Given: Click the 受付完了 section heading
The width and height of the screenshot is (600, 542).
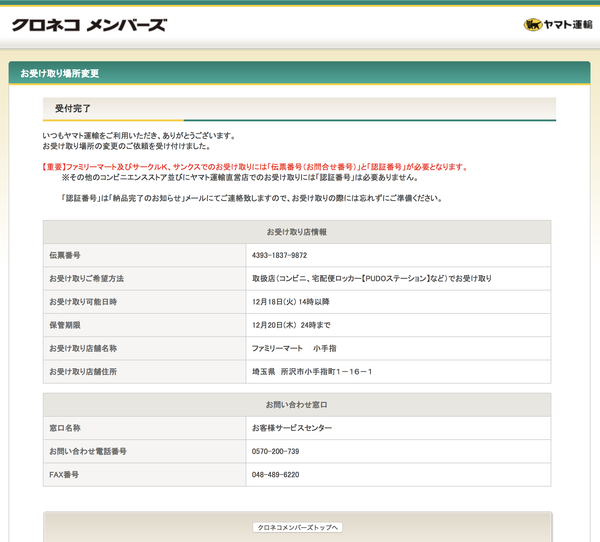Looking at the screenshot, I should click(x=73, y=109).
